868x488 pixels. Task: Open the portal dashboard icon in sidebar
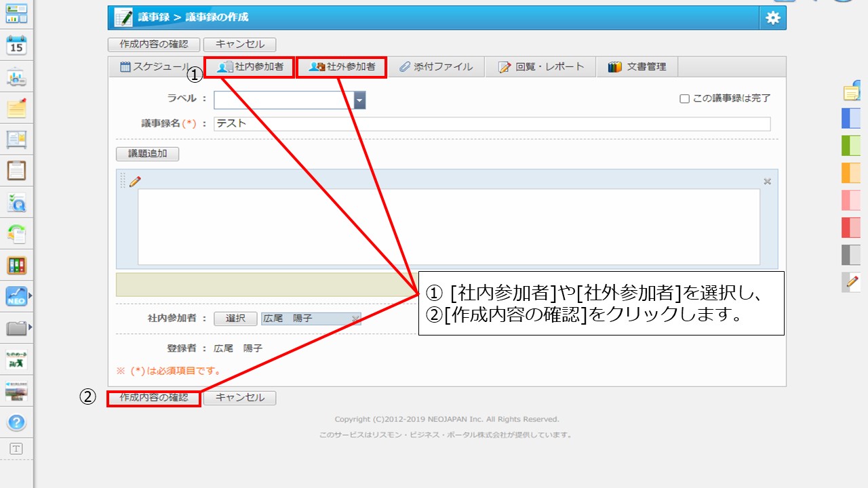[16, 13]
